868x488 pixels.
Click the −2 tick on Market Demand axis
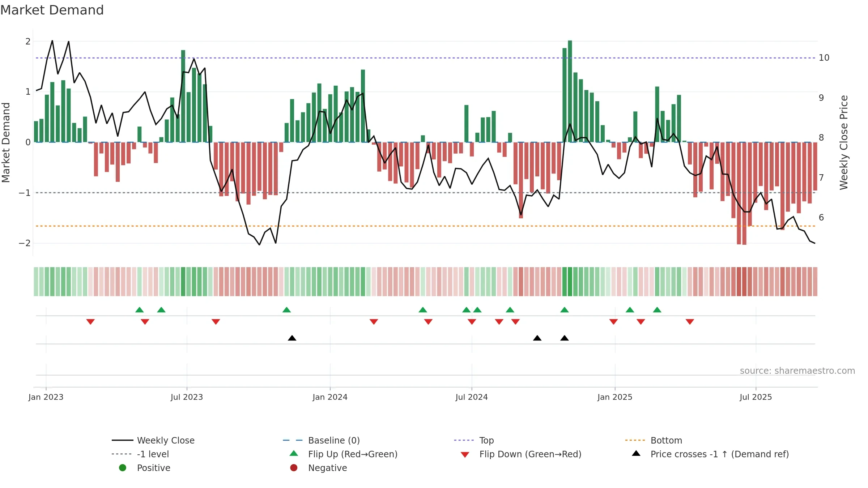click(25, 243)
